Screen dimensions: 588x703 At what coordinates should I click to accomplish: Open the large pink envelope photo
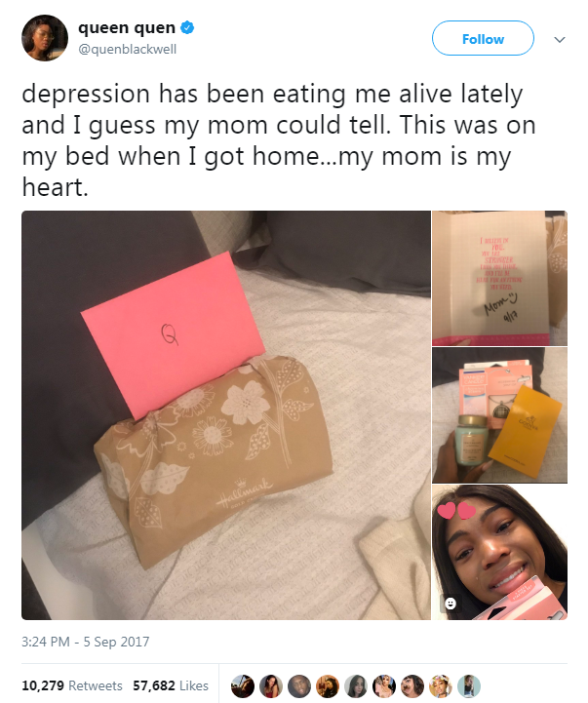tap(226, 415)
